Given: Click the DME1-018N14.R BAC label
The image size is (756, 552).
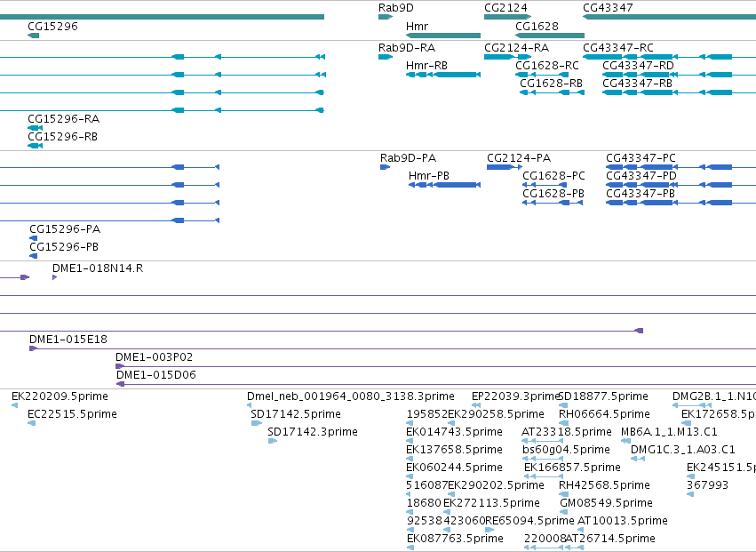Looking at the screenshot, I should tap(98, 268).
